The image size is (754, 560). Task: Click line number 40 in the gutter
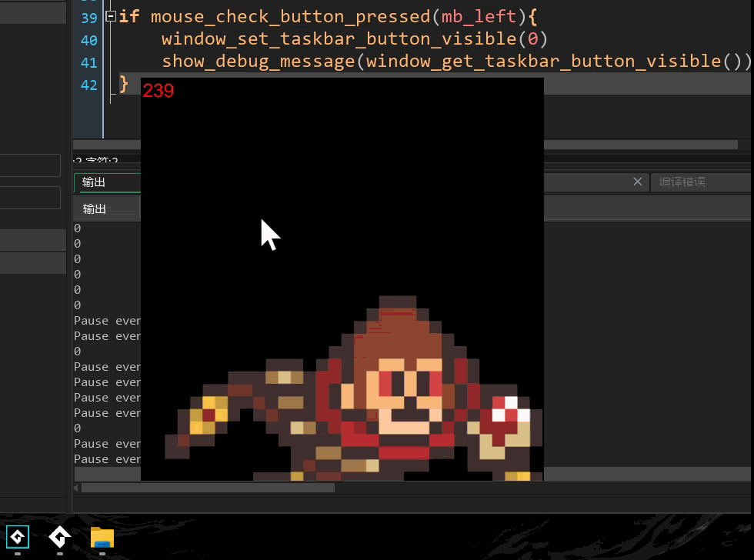click(x=89, y=40)
